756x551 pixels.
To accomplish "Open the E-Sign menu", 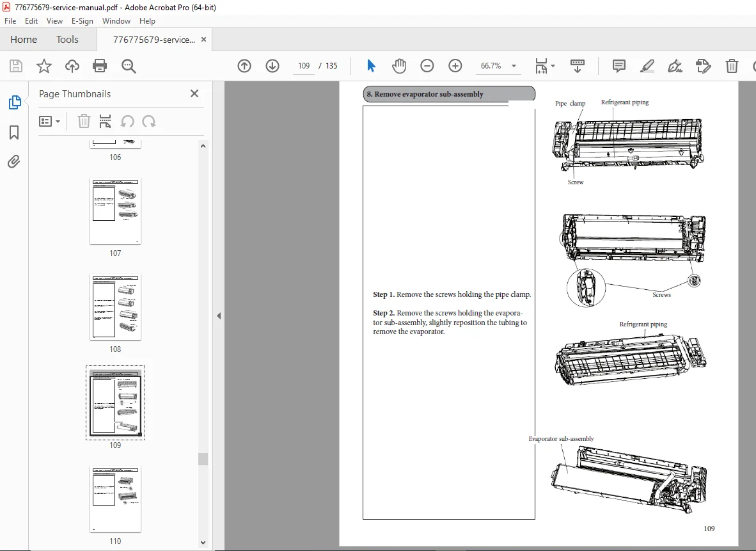I will coord(83,21).
